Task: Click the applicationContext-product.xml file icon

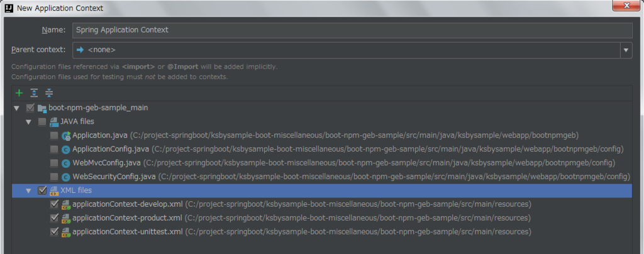Action: (x=66, y=218)
